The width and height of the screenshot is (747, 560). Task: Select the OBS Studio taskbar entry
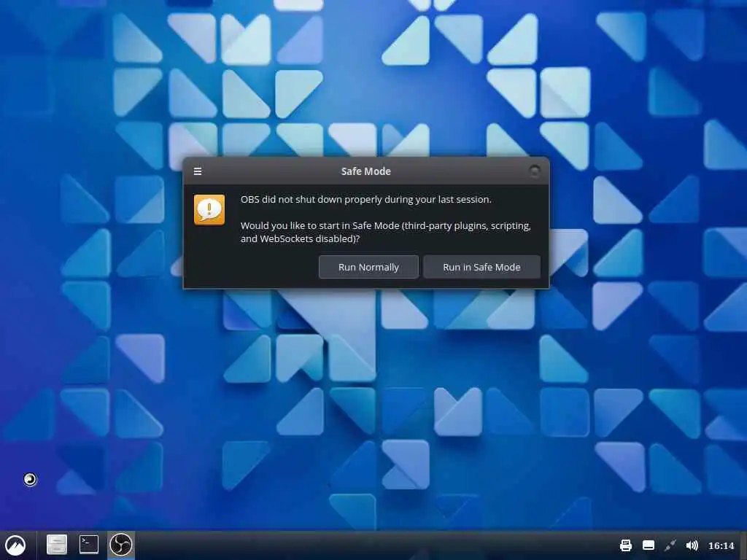[x=121, y=545]
